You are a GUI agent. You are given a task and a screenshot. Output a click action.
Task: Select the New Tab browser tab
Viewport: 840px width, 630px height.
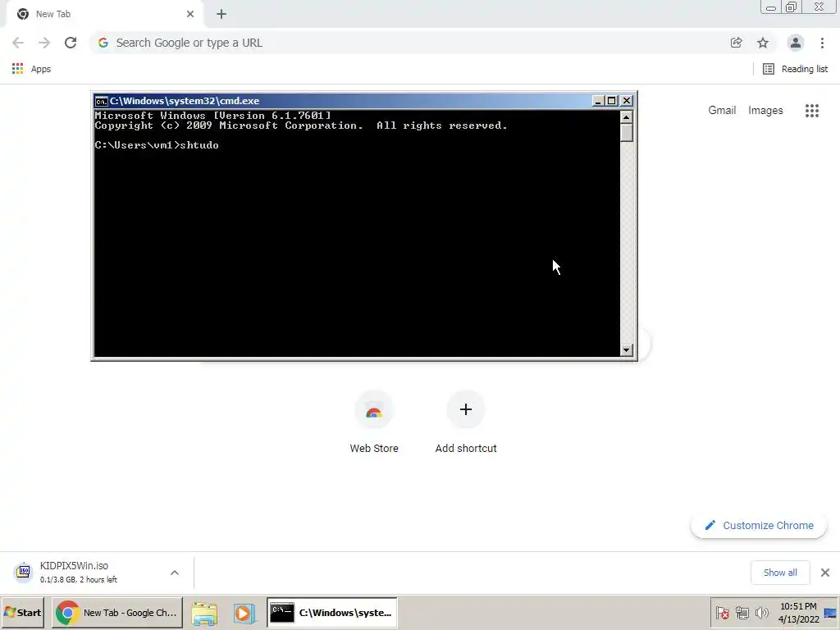[104, 14]
